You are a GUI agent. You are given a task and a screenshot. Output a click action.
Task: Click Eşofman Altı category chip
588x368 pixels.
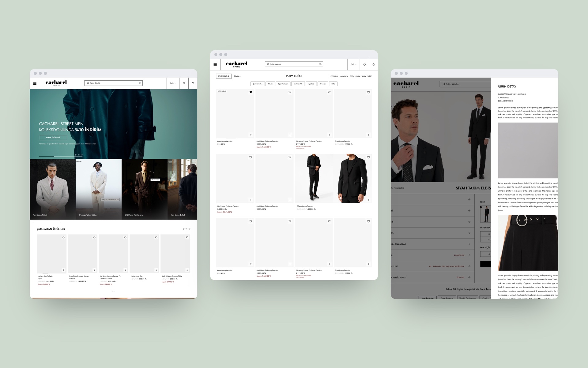point(298,84)
